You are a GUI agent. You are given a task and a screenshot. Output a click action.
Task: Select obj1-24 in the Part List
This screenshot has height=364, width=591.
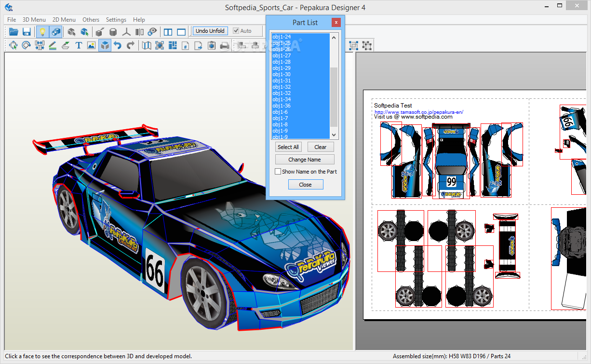click(x=300, y=37)
